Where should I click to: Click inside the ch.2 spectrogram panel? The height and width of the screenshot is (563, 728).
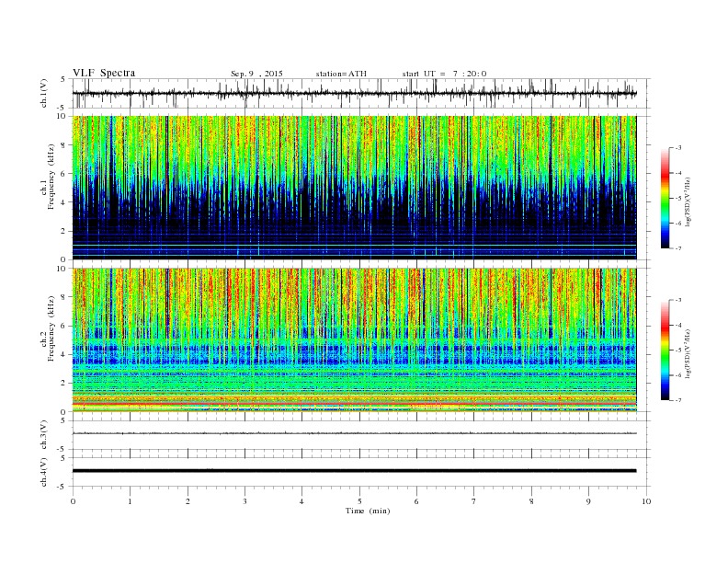tap(354, 340)
